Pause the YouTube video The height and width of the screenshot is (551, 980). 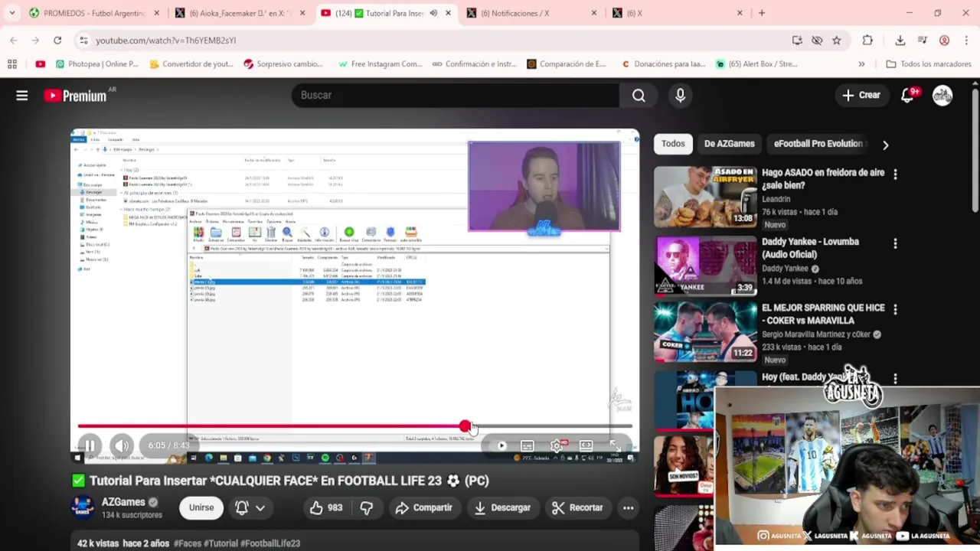[90, 445]
